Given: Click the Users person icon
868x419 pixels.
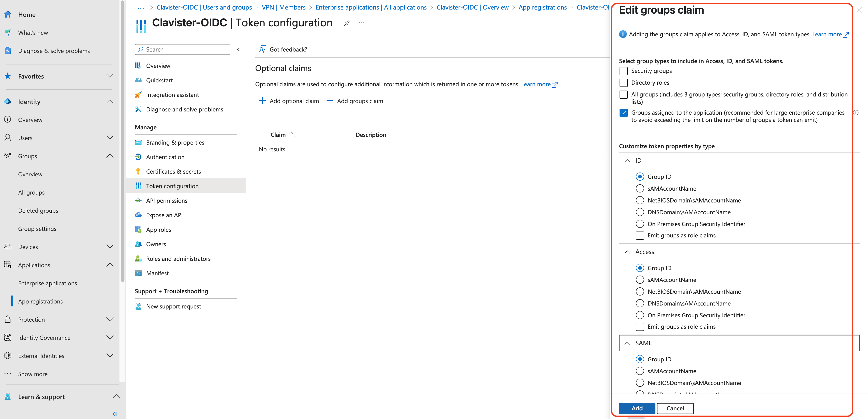Looking at the screenshot, I should 8,138.
